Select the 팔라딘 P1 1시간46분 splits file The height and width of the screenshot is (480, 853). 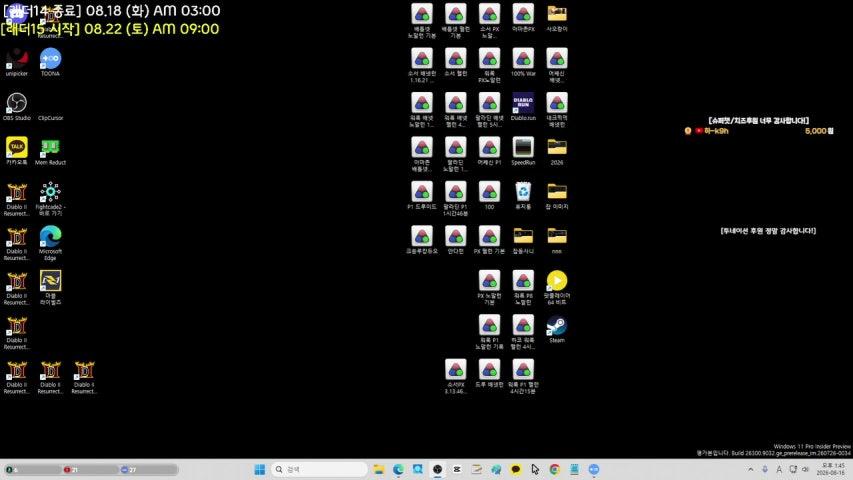pos(455,199)
